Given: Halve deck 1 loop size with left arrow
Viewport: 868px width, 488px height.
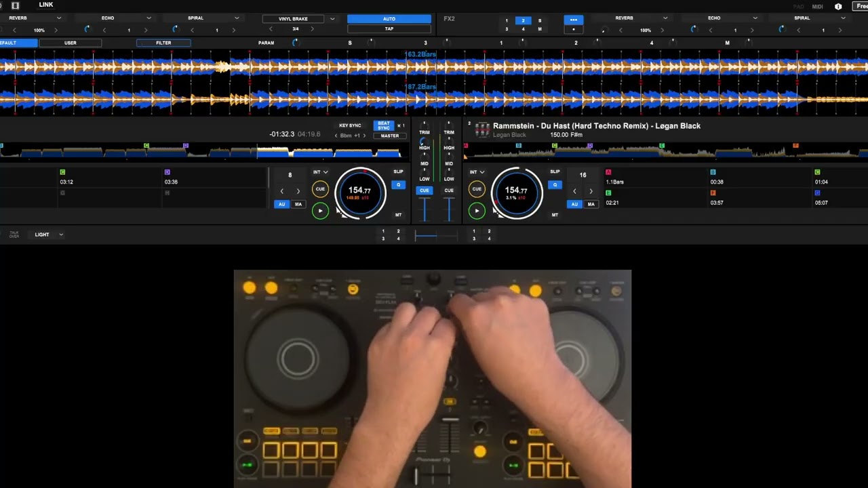Looking at the screenshot, I should coord(282,191).
